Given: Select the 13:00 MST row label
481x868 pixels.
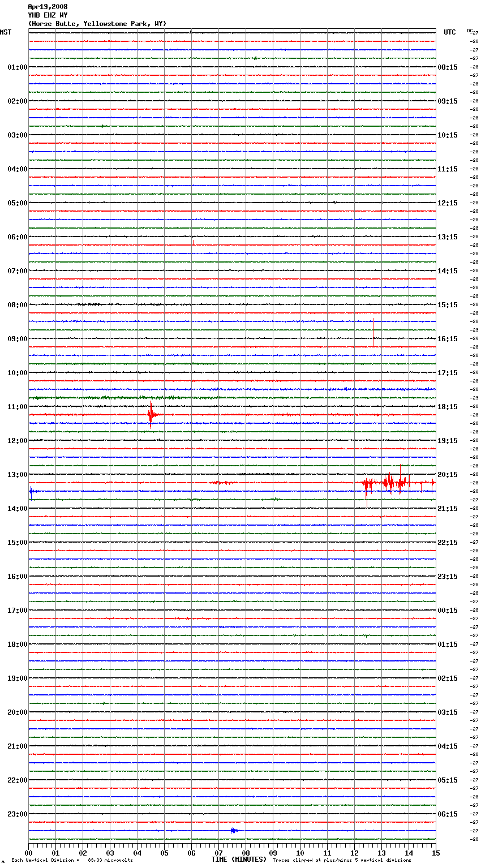Looking at the screenshot, I should 17,475.
